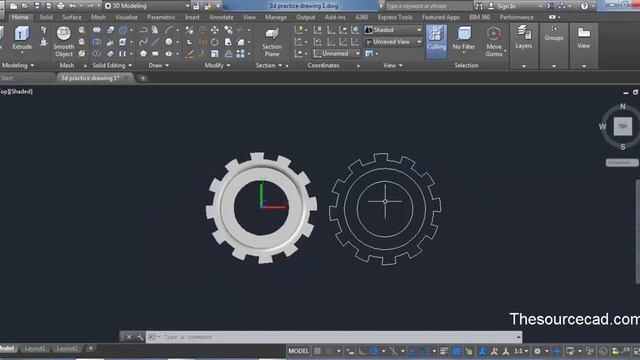Image resolution: width=640 pixels, height=360 pixels.
Task: Select the Polyline draw tool
Action: (143, 30)
